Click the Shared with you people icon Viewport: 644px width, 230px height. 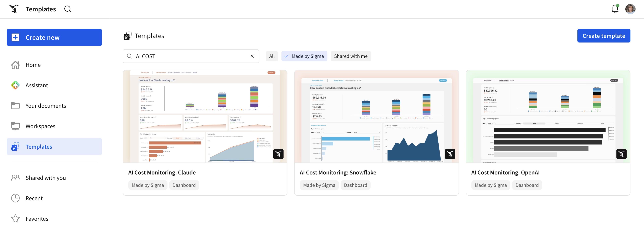15,178
